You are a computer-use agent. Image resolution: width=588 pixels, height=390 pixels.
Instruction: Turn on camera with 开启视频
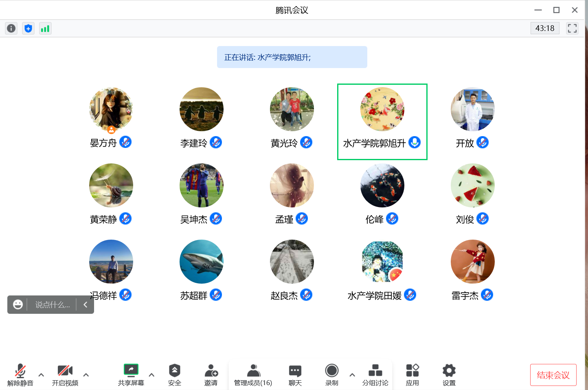[x=65, y=375]
